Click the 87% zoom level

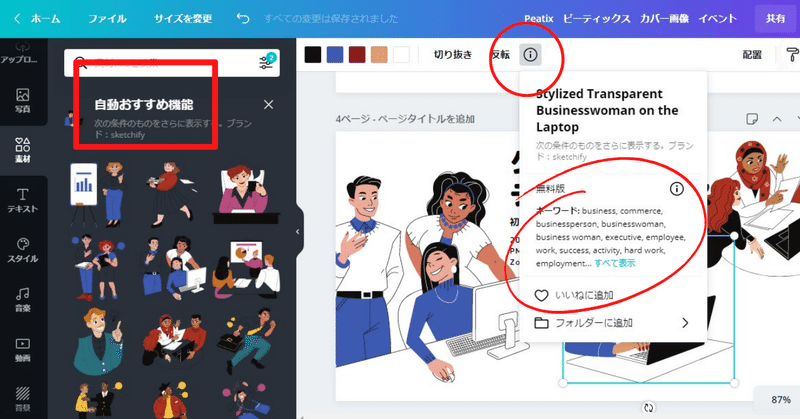(781, 400)
